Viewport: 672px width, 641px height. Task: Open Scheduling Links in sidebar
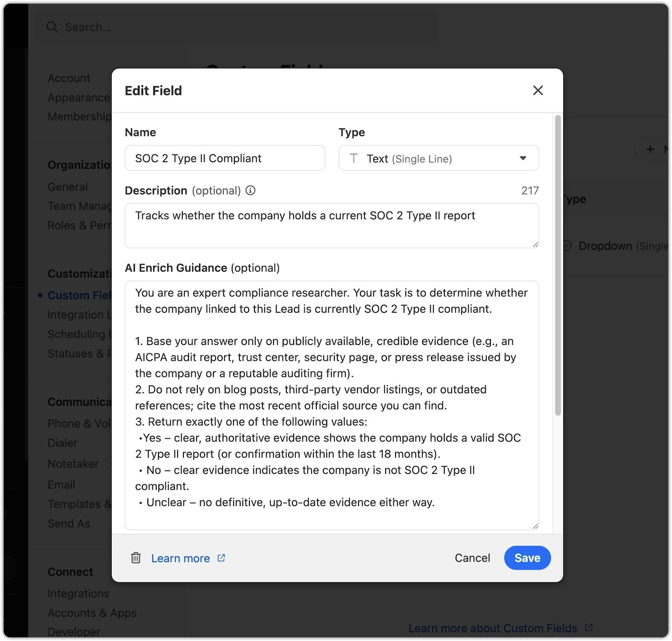pos(79,334)
